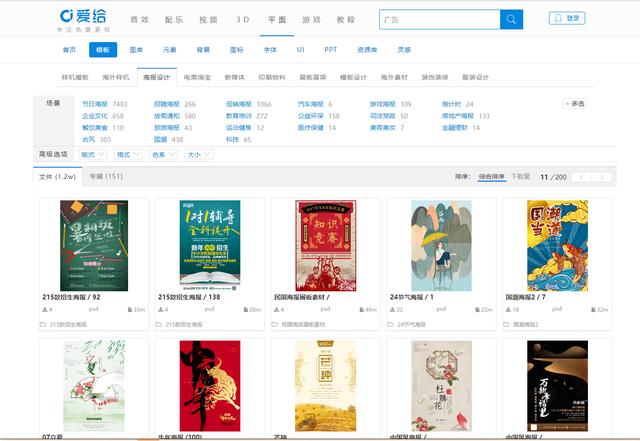Screen dimensions: 640x441
Task: Expand the 格式 format dropdown
Action: [127, 155]
